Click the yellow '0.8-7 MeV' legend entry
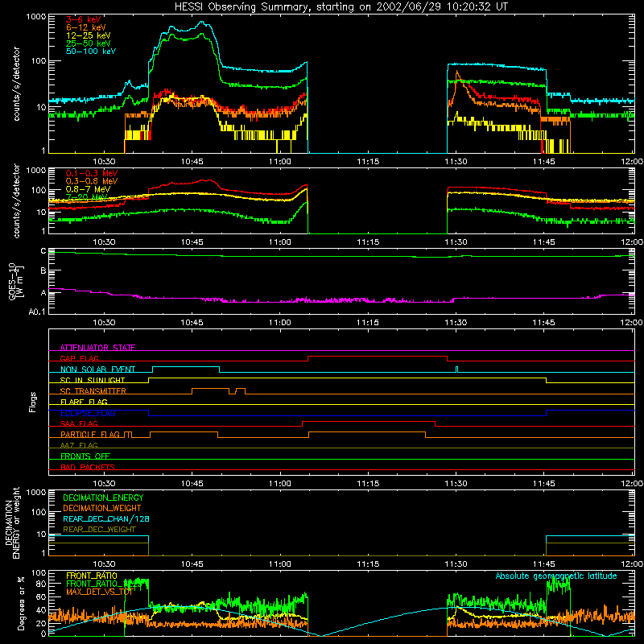Image resolution: width=644 pixels, height=644 pixels. [89, 189]
